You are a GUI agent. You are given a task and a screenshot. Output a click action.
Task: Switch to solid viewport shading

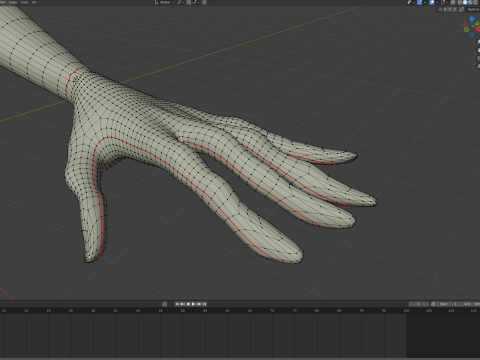click(x=465, y=2)
